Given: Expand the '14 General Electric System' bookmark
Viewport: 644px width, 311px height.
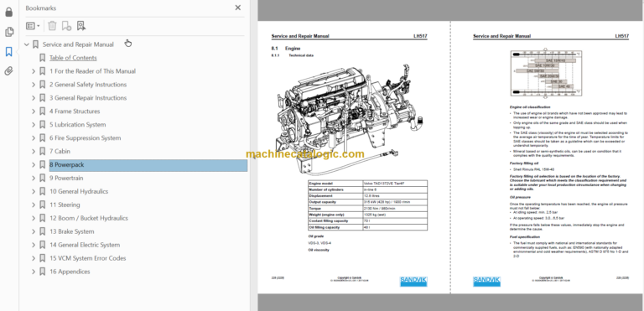Looking at the screenshot, I should (34, 245).
